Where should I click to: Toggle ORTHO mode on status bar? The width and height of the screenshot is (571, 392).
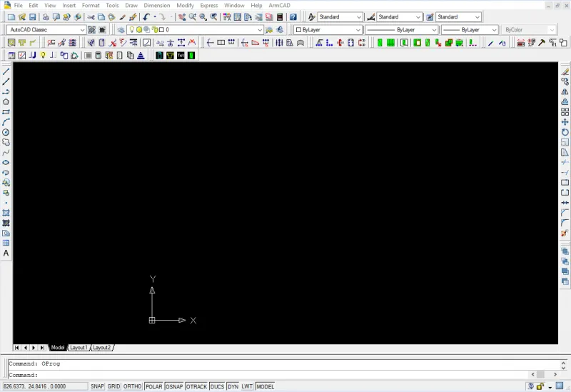coord(133,386)
